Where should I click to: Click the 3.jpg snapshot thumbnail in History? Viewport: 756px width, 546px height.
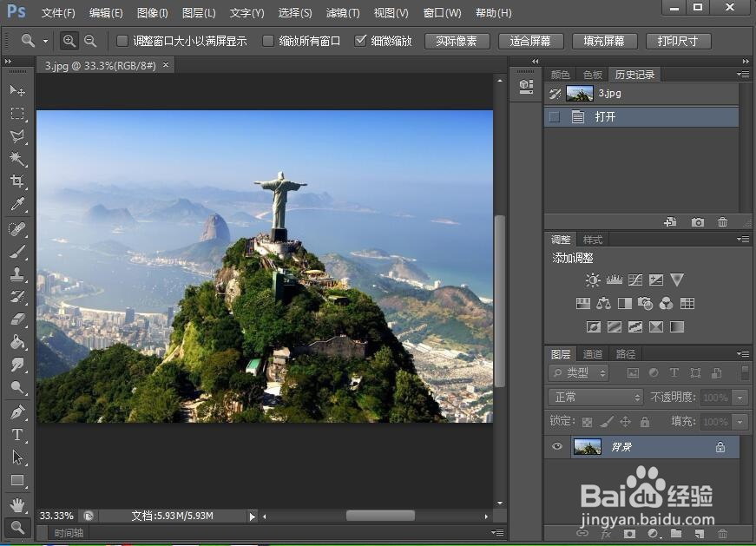point(580,94)
